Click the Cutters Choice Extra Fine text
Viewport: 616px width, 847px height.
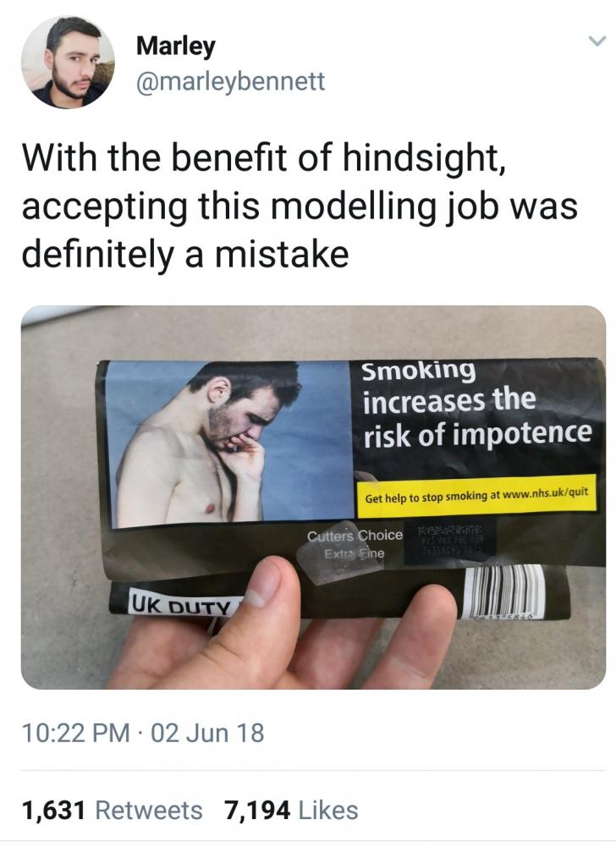coord(355,544)
